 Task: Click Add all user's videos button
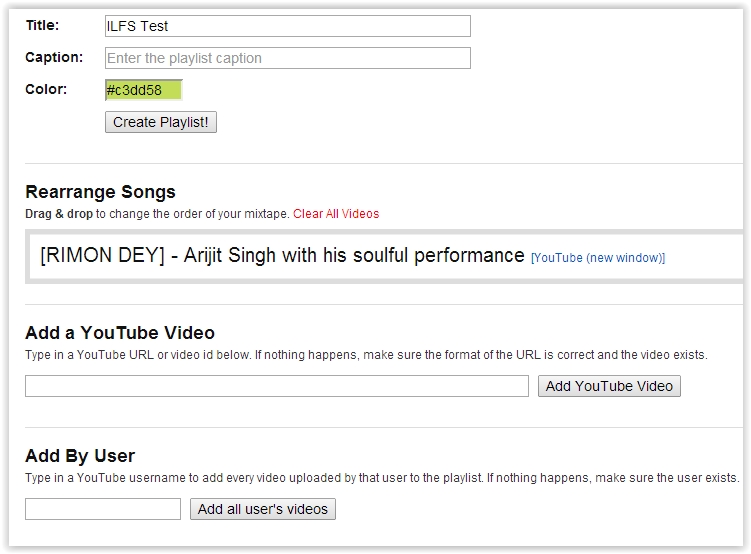263,509
